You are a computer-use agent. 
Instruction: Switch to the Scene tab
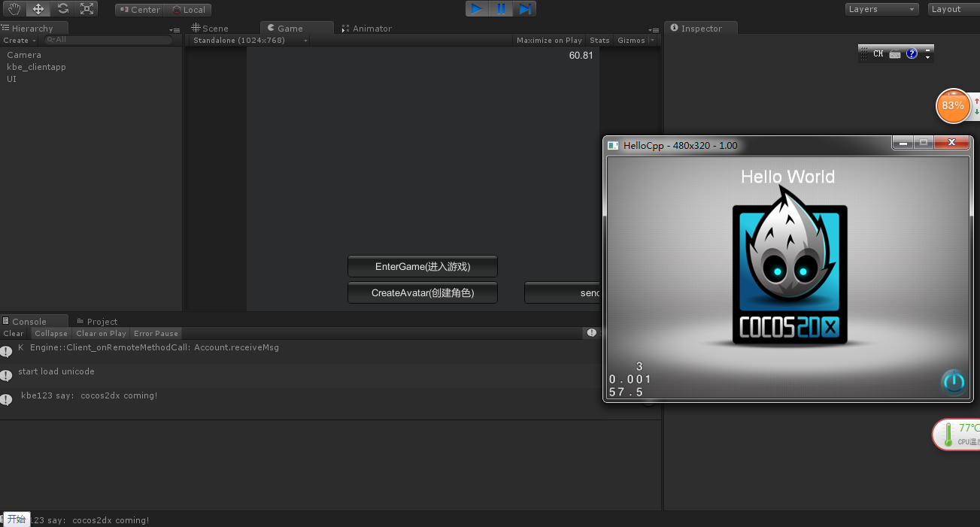210,29
